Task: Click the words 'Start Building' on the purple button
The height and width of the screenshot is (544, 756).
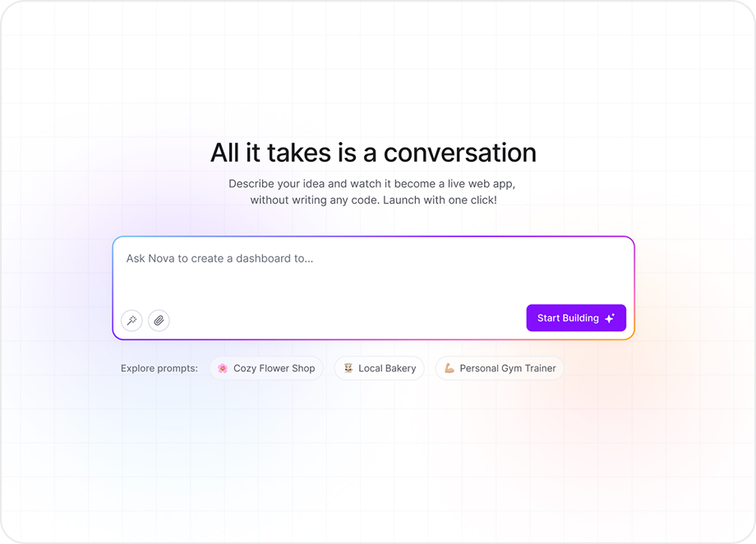Action: point(568,318)
